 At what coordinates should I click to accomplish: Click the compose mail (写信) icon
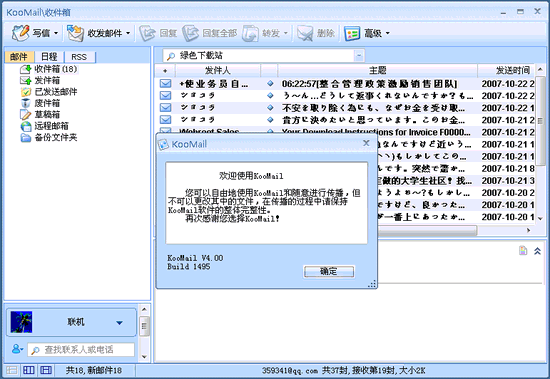pos(20,33)
